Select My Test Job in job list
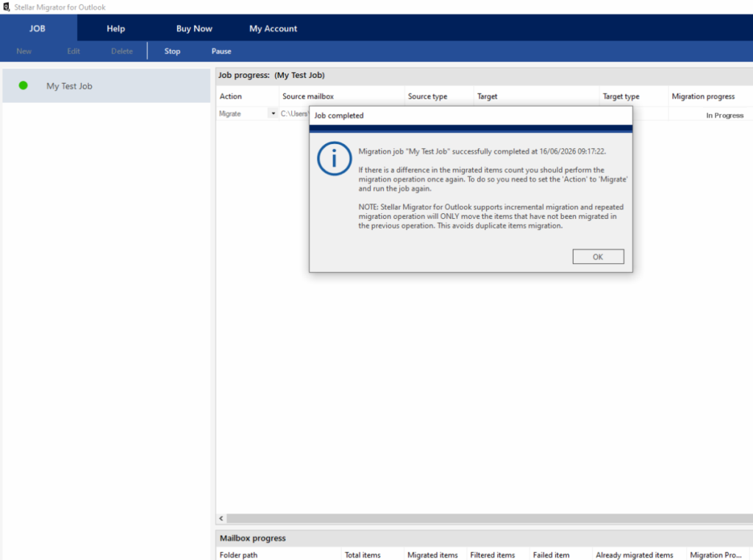Viewport: 753px width, 560px height. point(107,86)
